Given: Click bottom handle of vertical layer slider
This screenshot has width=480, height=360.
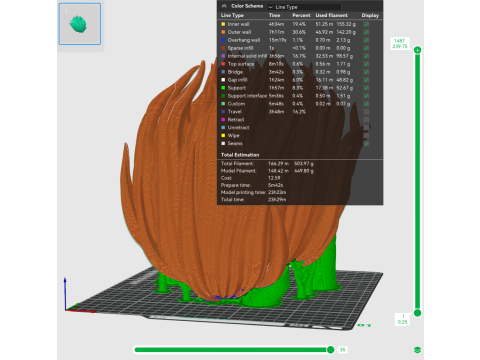Looking at the screenshot, I should point(417,313).
